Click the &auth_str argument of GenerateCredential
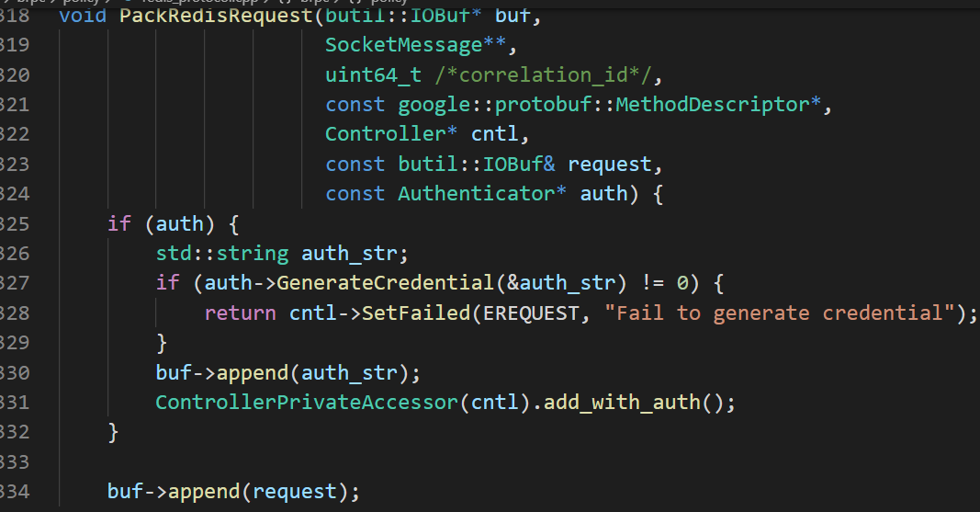The height and width of the screenshot is (512, 980). click(x=560, y=283)
